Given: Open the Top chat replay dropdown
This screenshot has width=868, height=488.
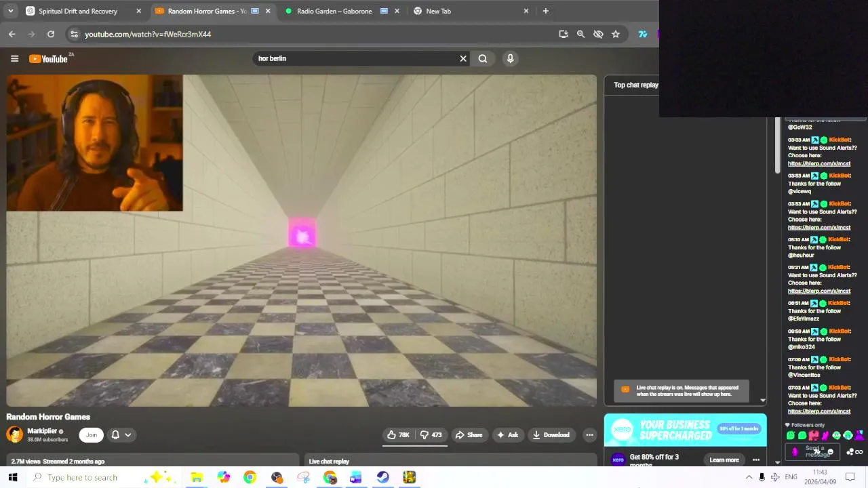Looking at the screenshot, I should [636, 85].
